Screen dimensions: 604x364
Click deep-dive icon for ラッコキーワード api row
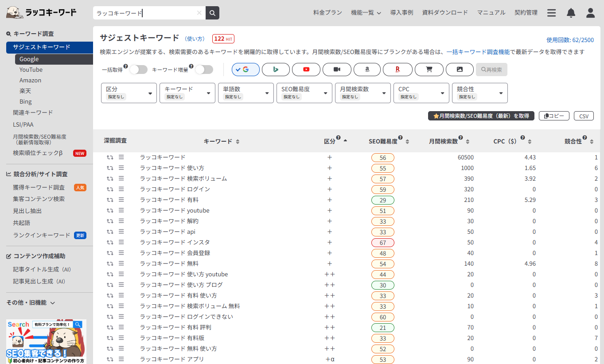pos(110,232)
